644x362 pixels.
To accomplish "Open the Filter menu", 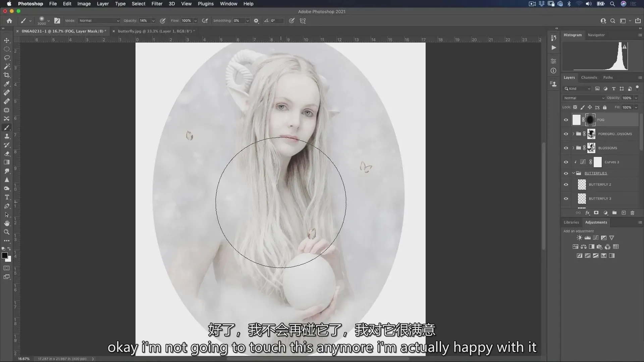I will (157, 4).
